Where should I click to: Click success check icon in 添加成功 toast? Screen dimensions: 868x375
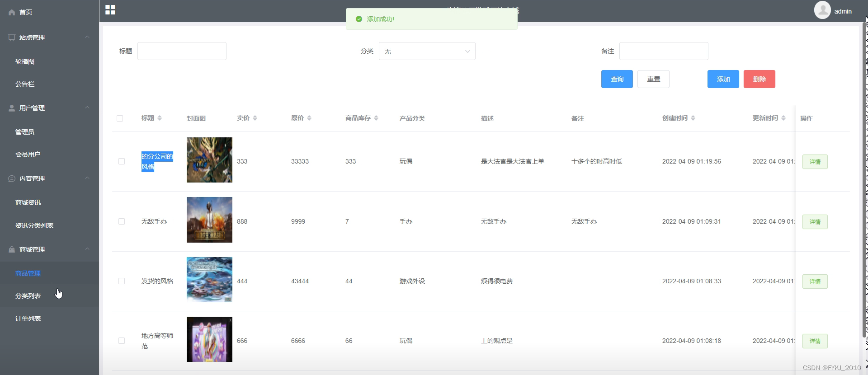point(359,19)
